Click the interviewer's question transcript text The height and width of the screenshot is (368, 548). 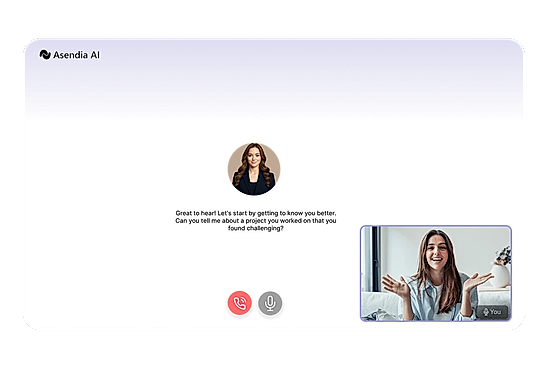pos(256,221)
